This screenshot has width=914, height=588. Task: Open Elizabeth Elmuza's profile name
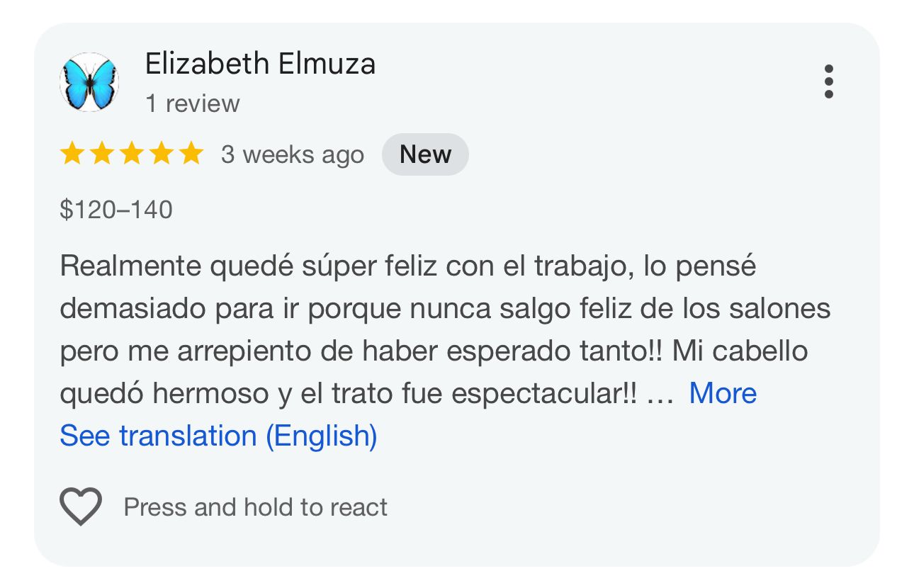pos(260,64)
